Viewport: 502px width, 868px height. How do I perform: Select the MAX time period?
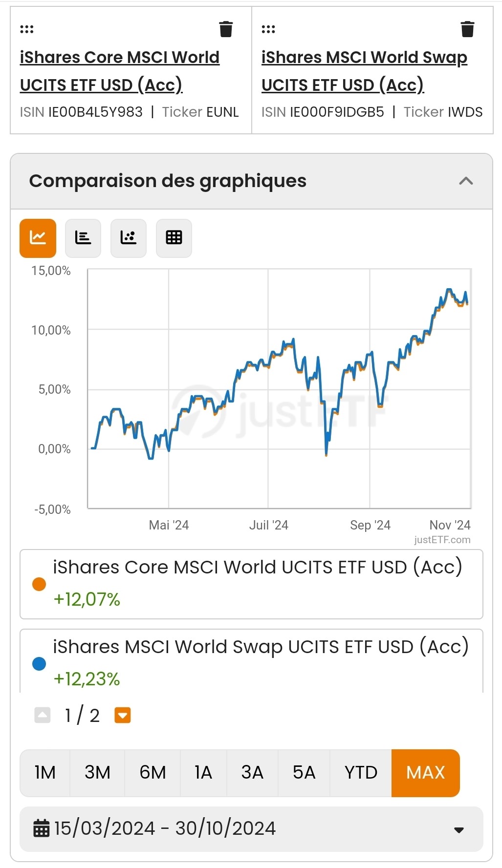pyautogui.click(x=425, y=773)
